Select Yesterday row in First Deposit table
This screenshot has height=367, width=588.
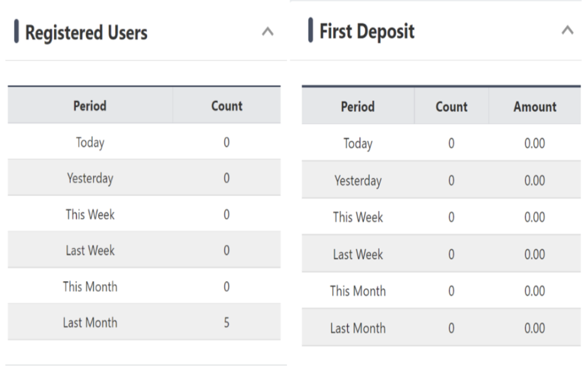click(358, 180)
